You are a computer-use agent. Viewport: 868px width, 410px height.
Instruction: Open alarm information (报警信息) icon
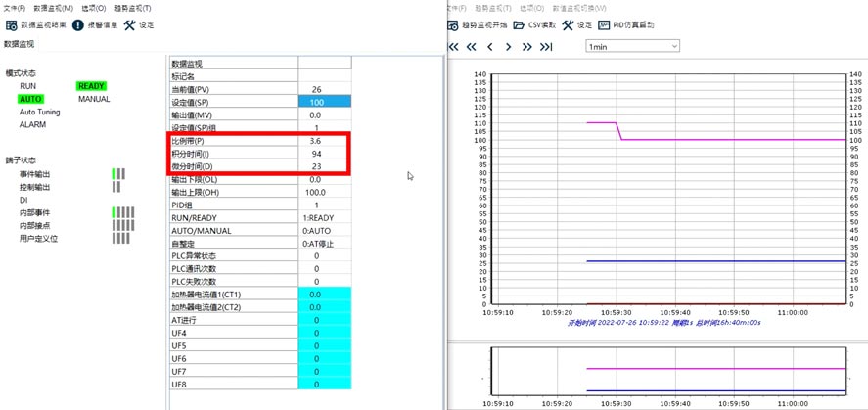point(78,24)
